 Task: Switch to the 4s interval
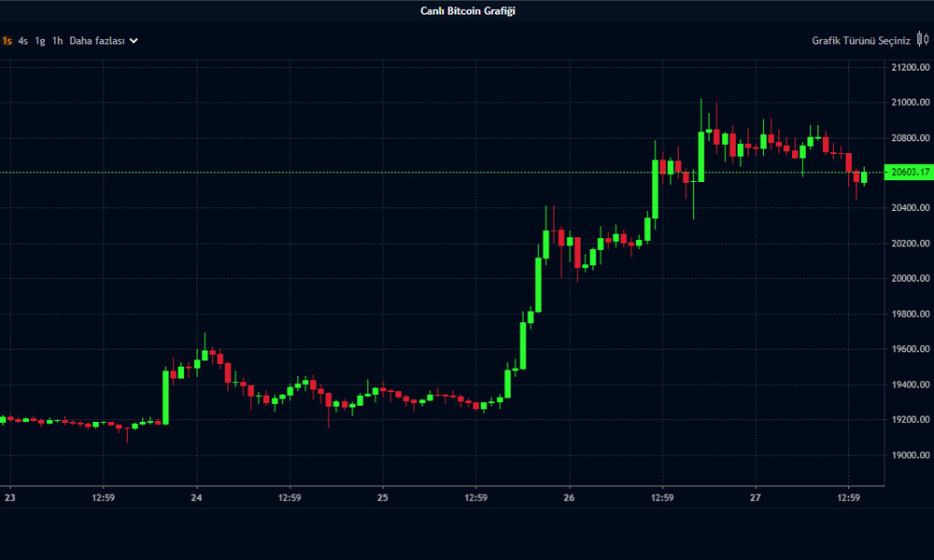tap(22, 41)
